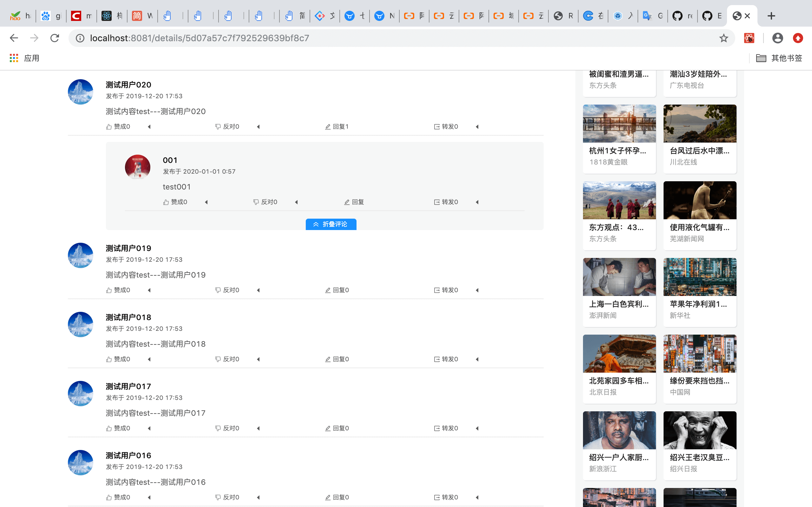812x507 pixels.
Task: Bookmark this page with the star icon
Action: point(724,38)
